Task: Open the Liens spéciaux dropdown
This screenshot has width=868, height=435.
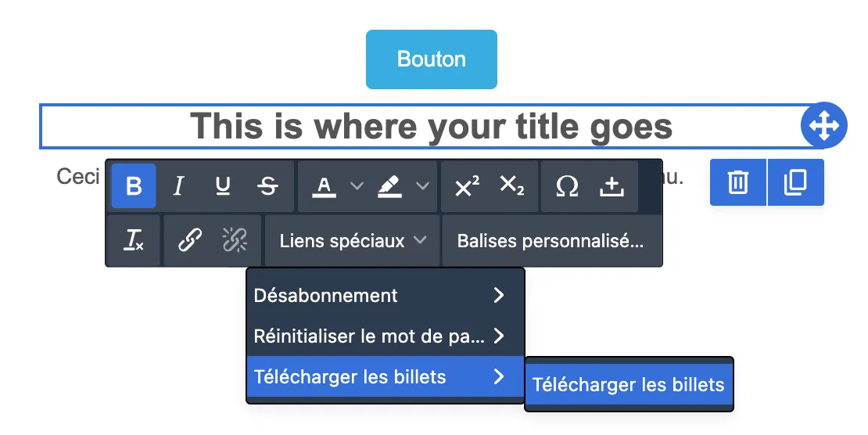Action: [x=353, y=241]
